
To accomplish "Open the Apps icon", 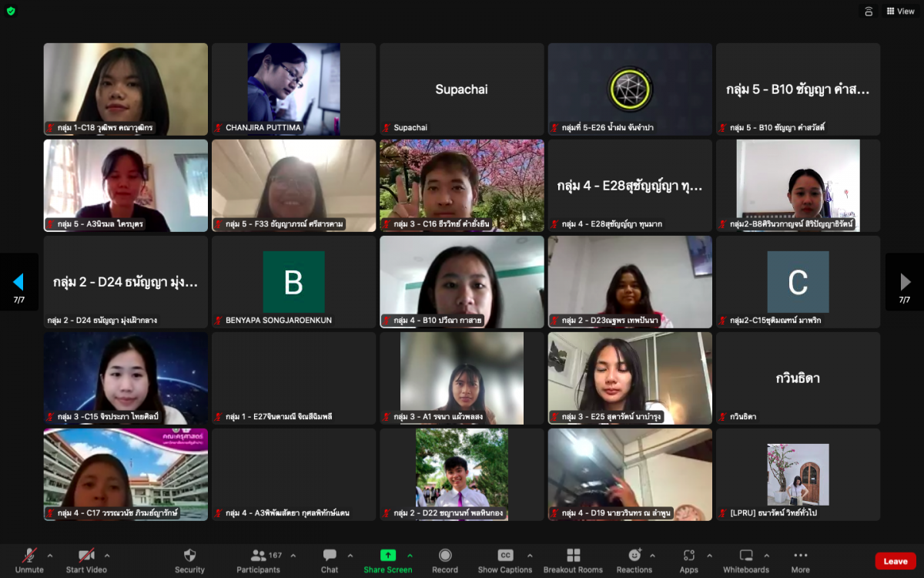I will coord(688,556).
